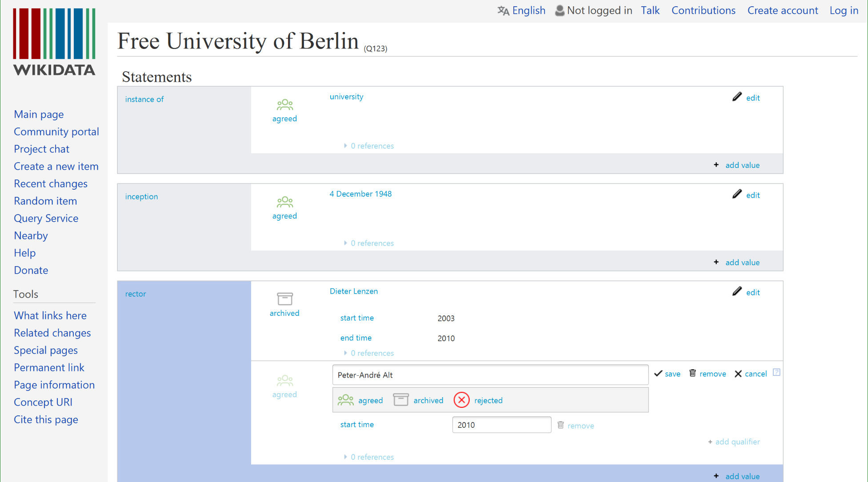
Task: Click add value under inception
Action: (742, 263)
